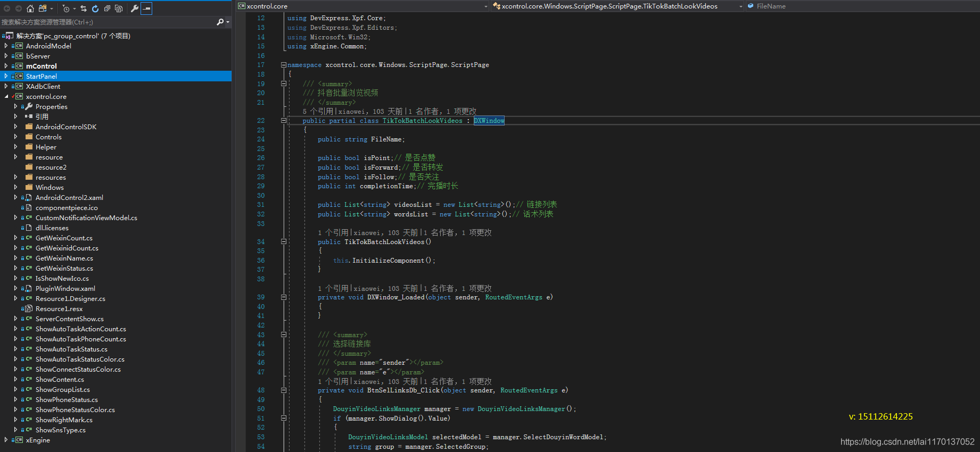Click the AndroidControl2.xaml file icon
Viewport: 980px width, 452px height.
(29, 197)
